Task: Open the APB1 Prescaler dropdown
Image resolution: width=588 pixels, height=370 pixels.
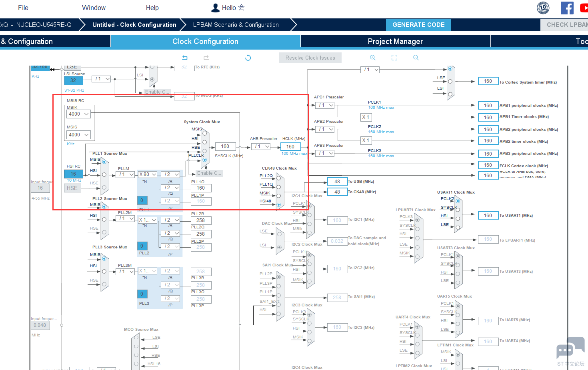Action: click(325, 105)
